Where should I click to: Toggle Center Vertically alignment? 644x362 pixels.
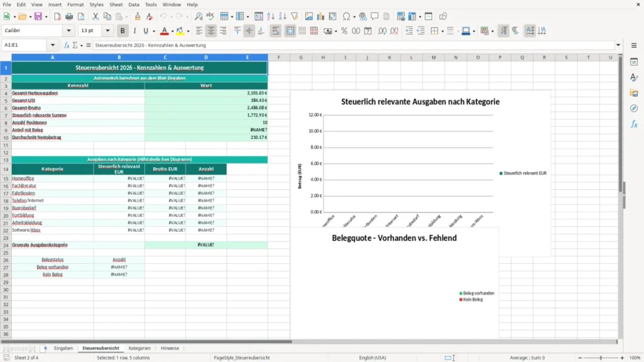click(x=249, y=31)
